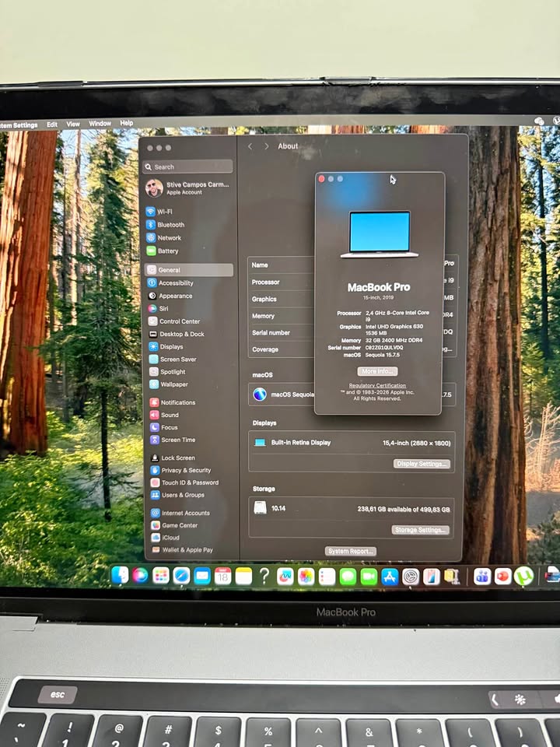The width and height of the screenshot is (560, 747).
Task: Open Launchpad in the Dock
Action: tap(161, 576)
